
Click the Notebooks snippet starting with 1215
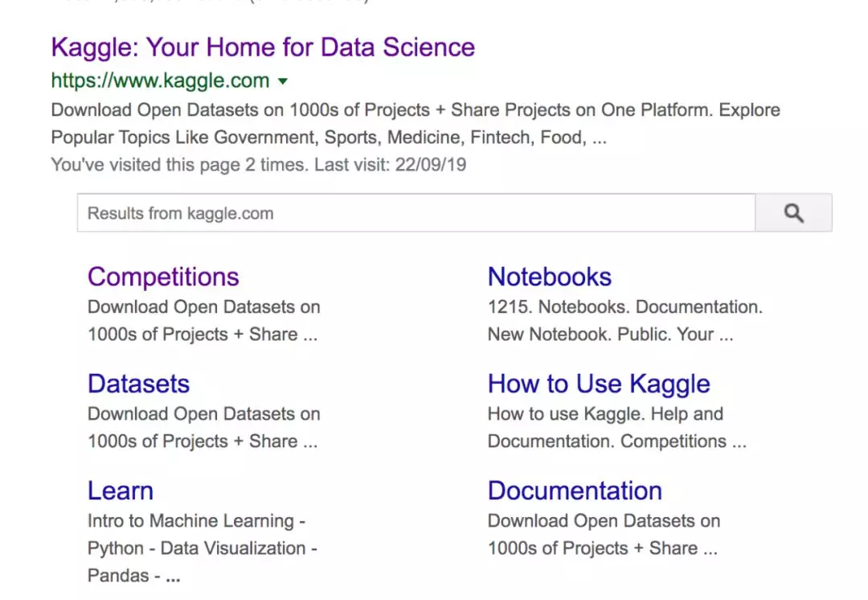(625, 321)
